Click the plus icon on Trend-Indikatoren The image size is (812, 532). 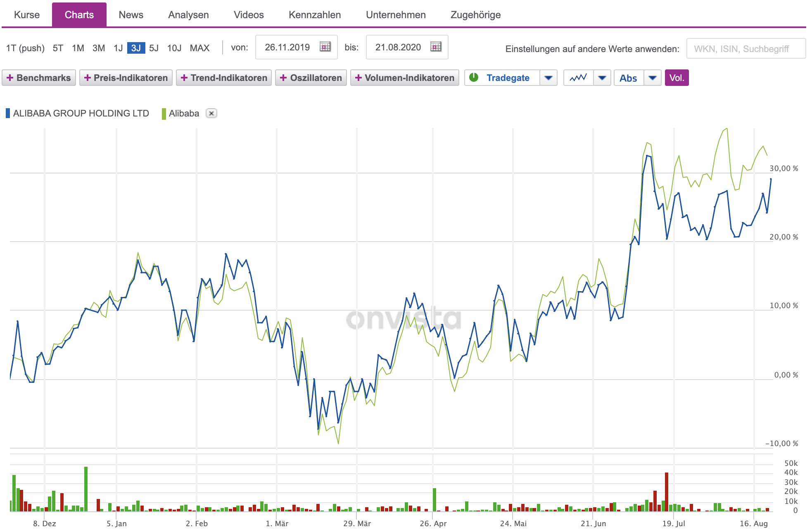pyautogui.click(x=184, y=78)
